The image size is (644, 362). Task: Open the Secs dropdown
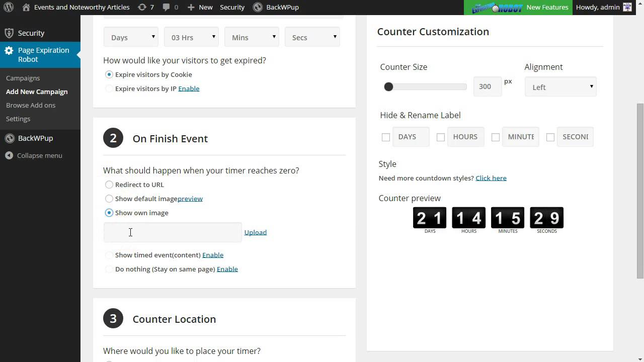[x=312, y=37]
